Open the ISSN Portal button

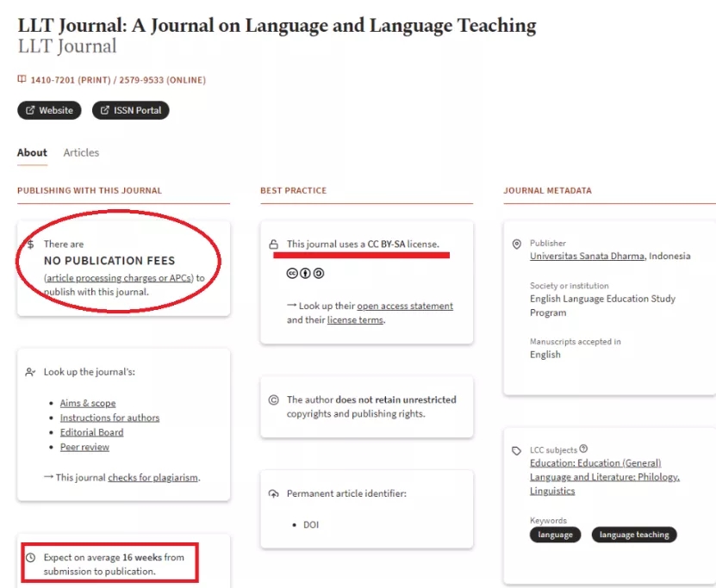point(131,110)
